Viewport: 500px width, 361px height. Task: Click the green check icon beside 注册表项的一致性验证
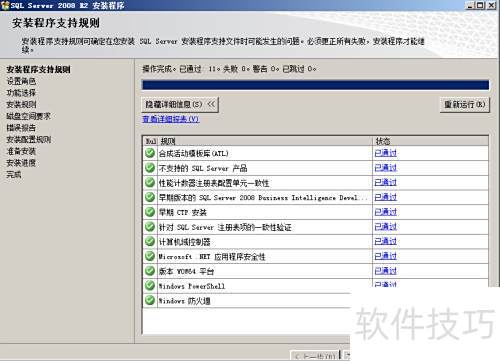(x=150, y=227)
